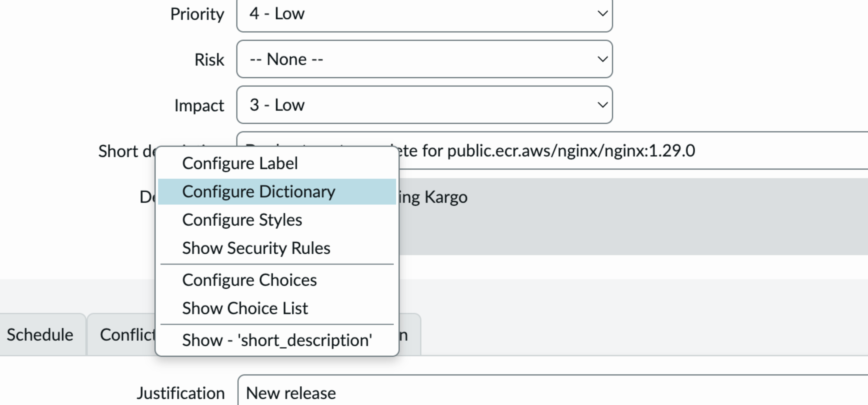Choose Configure Label from context menu

click(x=240, y=164)
